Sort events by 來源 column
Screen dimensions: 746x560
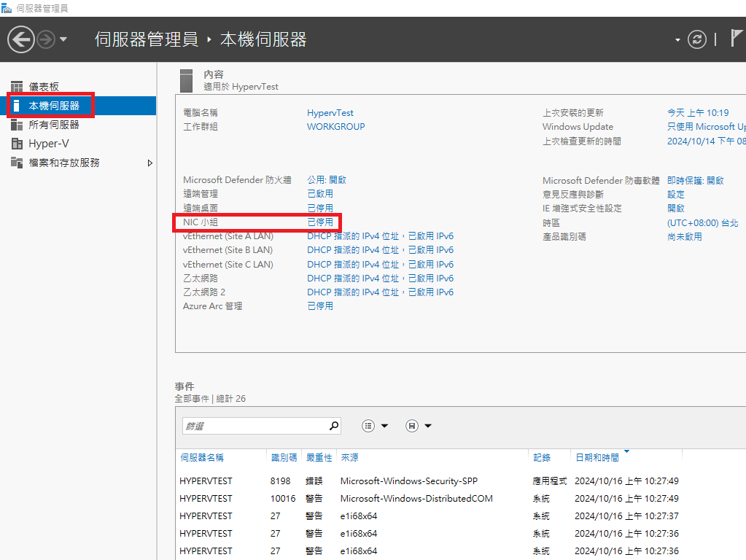[x=350, y=458]
